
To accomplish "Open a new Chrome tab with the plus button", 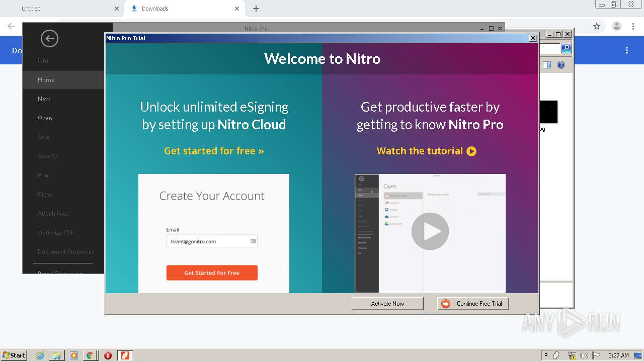I will 256,9.
